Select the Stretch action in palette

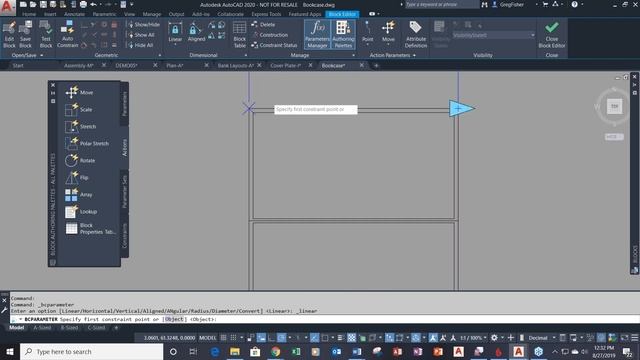[80, 127]
